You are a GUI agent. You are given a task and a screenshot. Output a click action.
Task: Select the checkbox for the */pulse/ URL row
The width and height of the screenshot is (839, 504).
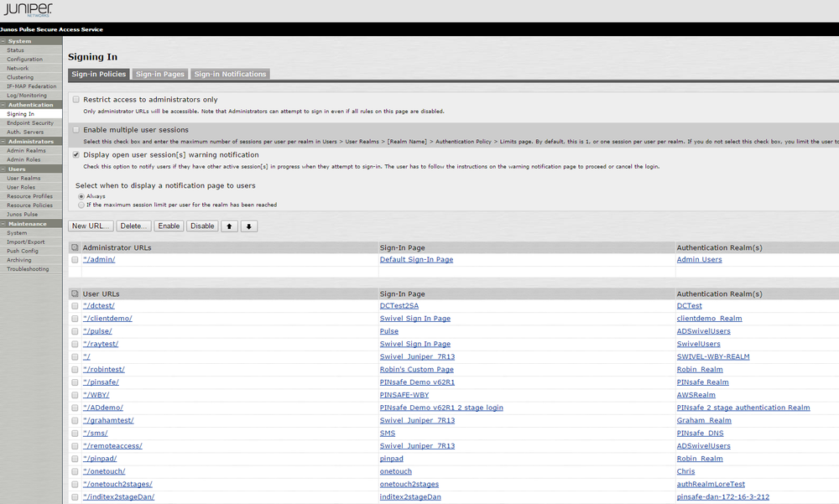[x=75, y=330]
